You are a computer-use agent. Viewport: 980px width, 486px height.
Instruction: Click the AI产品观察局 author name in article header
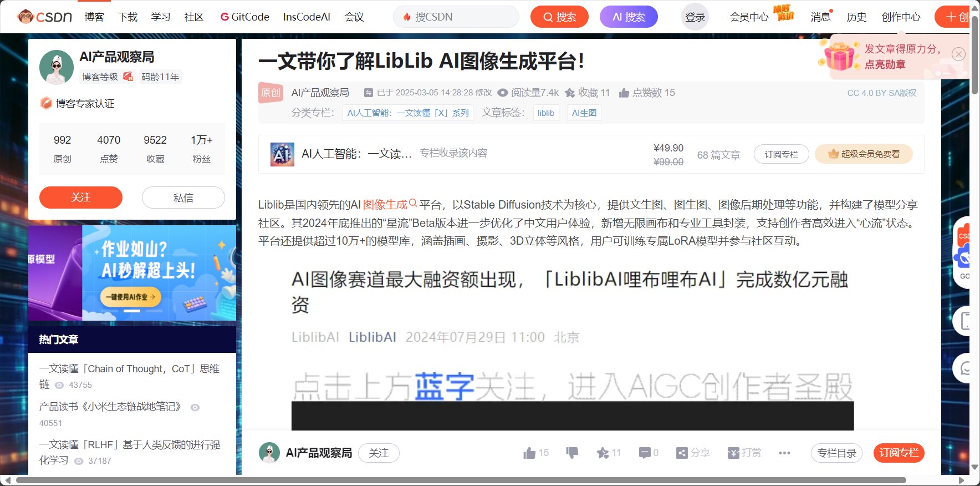(x=320, y=93)
